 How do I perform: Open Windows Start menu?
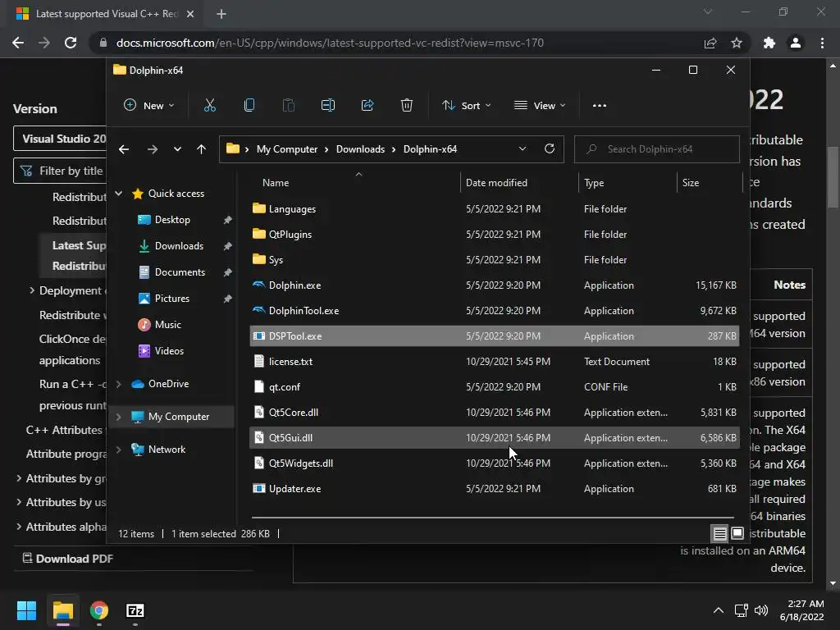[26, 610]
